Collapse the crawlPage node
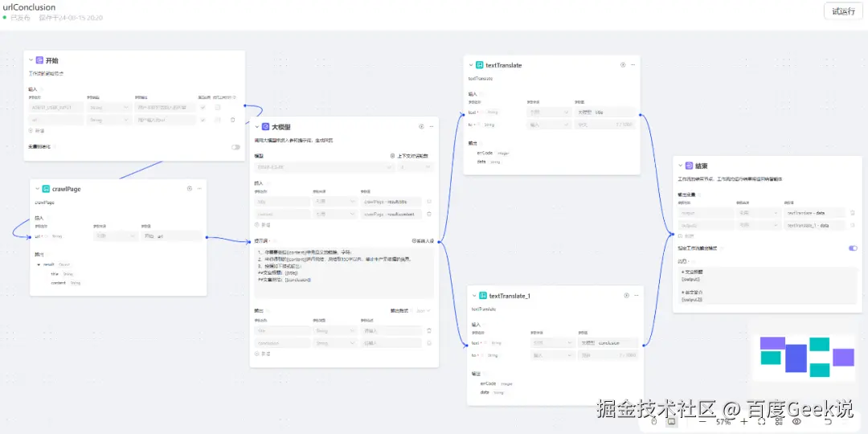The width and height of the screenshot is (868, 434). 38,189
